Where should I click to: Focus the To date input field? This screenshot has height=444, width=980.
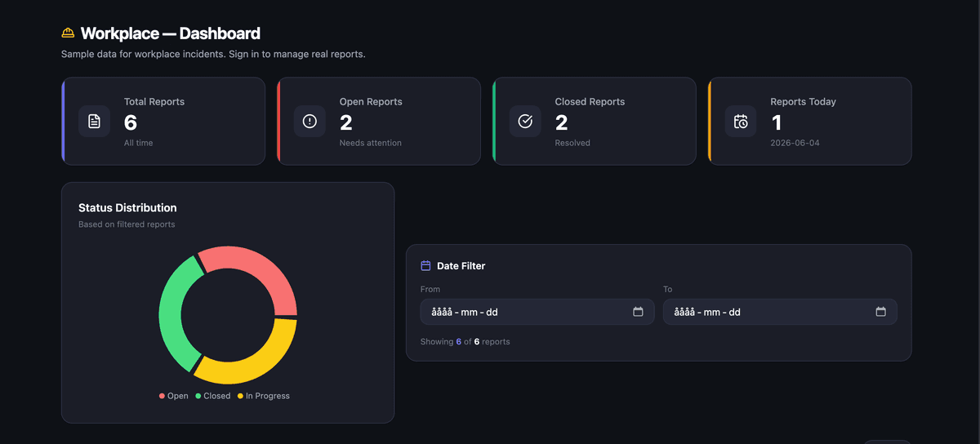(x=780, y=312)
